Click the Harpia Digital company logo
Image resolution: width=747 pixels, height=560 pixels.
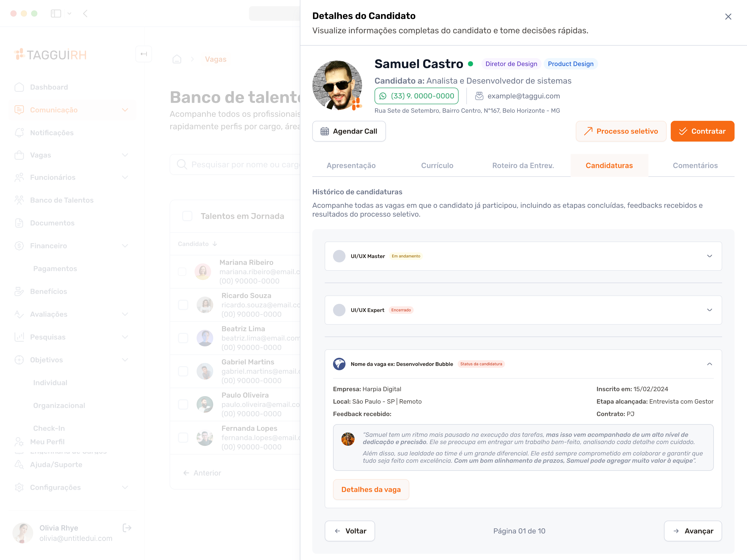point(339,364)
